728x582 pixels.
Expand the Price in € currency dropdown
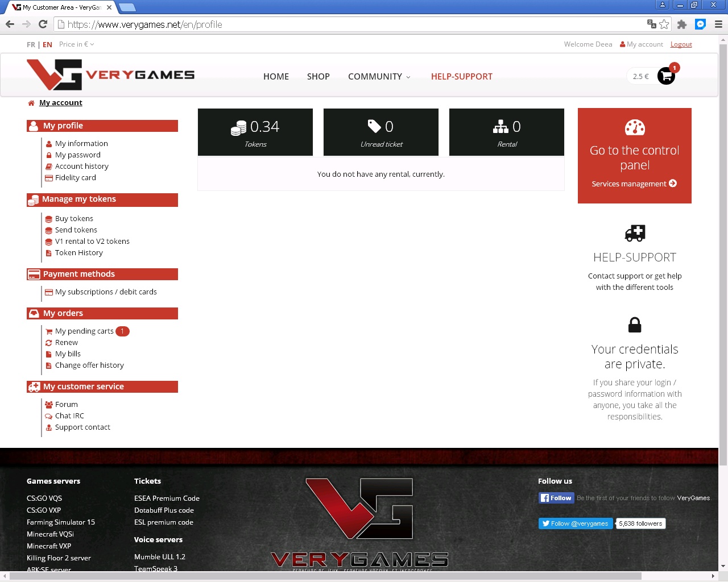tap(77, 44)
